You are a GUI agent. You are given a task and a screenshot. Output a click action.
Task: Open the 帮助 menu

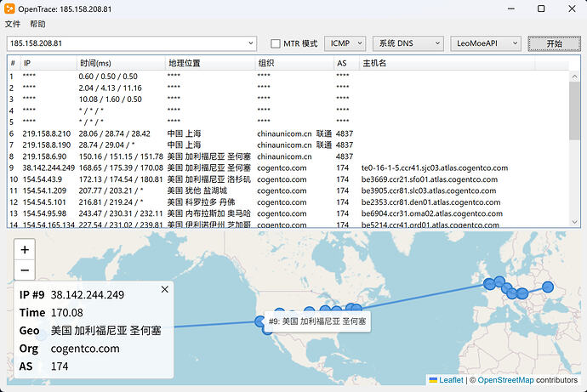point(37,24)
